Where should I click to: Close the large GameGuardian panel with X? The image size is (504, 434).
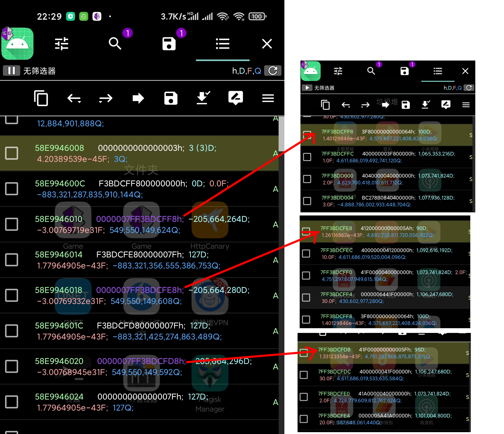[267, 44]
